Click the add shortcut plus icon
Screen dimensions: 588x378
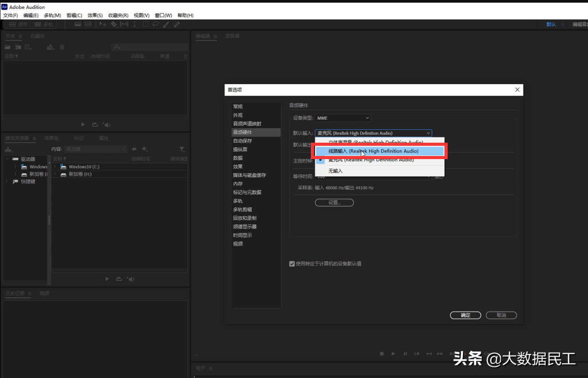pos(144,149)
